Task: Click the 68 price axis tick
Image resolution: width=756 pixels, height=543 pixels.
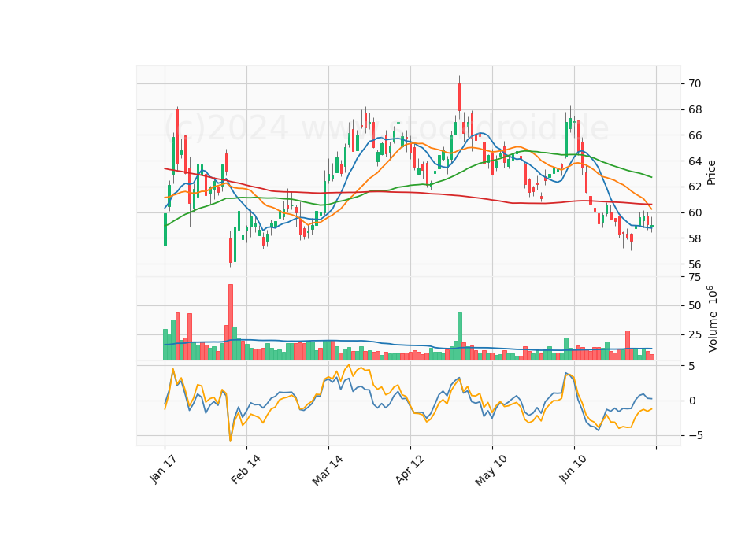Action: tap(695, 110)
